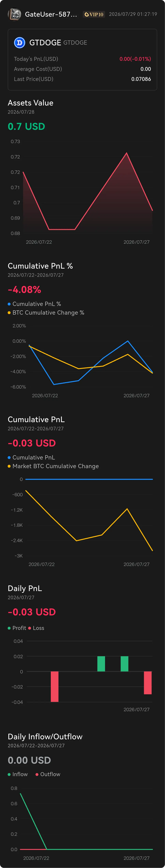Toggle the green Profit legend marker
The height and width of the screenshot is (868, 165).
pos(9,628)
